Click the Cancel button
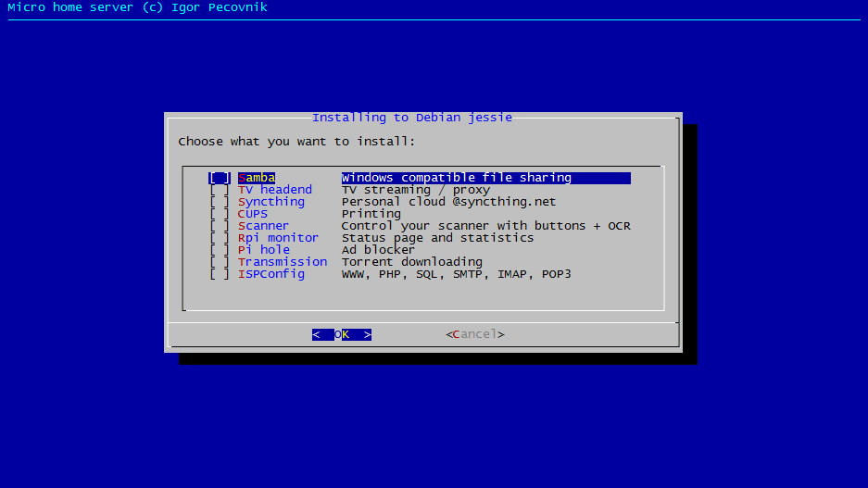This screenshot has width=868, height=488. 475,334
